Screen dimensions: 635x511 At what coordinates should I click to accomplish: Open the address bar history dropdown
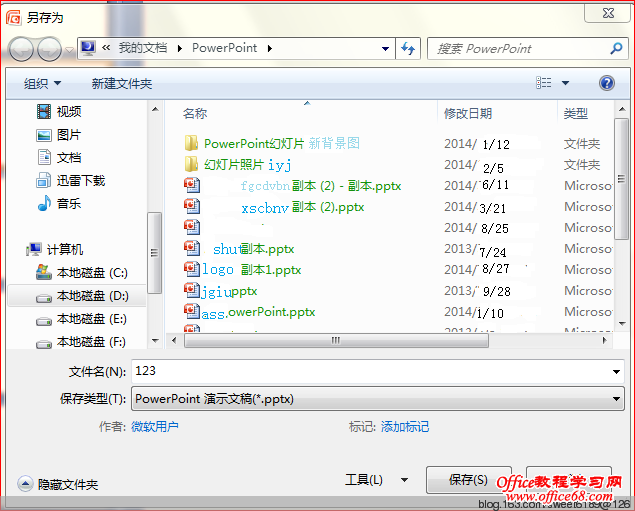tap(386, 49)
